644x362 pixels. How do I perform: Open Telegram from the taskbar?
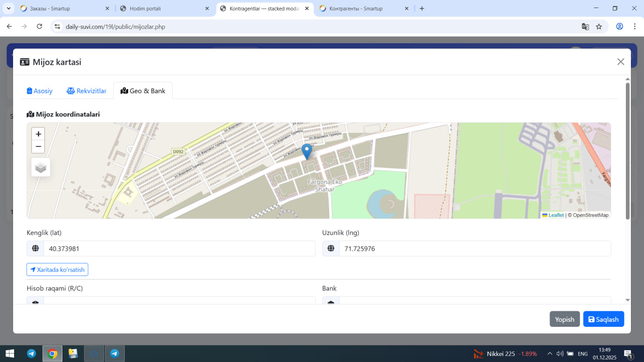point(32,353)
